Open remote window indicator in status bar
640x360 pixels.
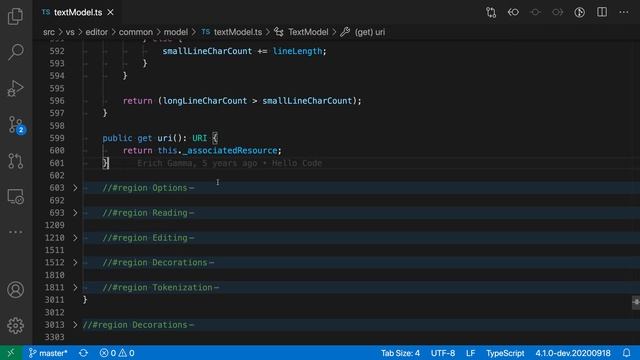[x=11, y=353]
